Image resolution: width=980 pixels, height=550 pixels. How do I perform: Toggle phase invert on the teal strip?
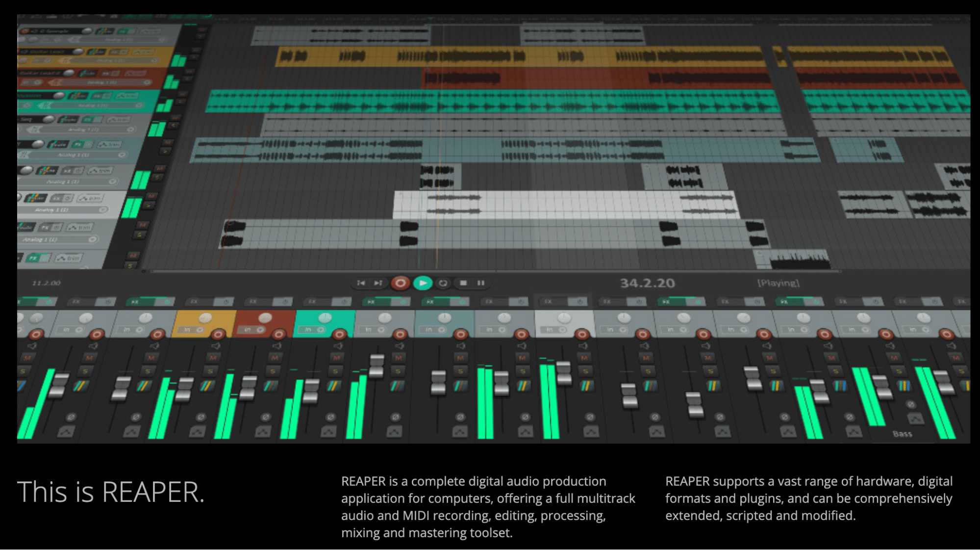[330, 417]
